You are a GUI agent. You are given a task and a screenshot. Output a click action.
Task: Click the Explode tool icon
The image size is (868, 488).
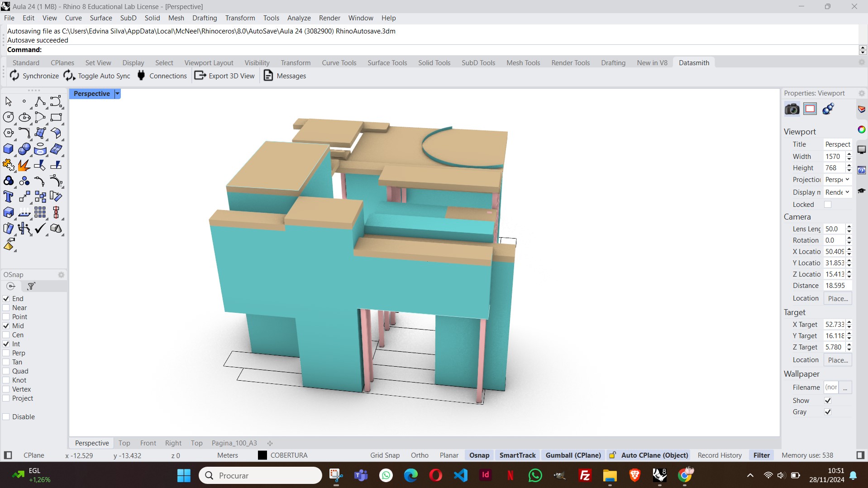tap(24, 165)
